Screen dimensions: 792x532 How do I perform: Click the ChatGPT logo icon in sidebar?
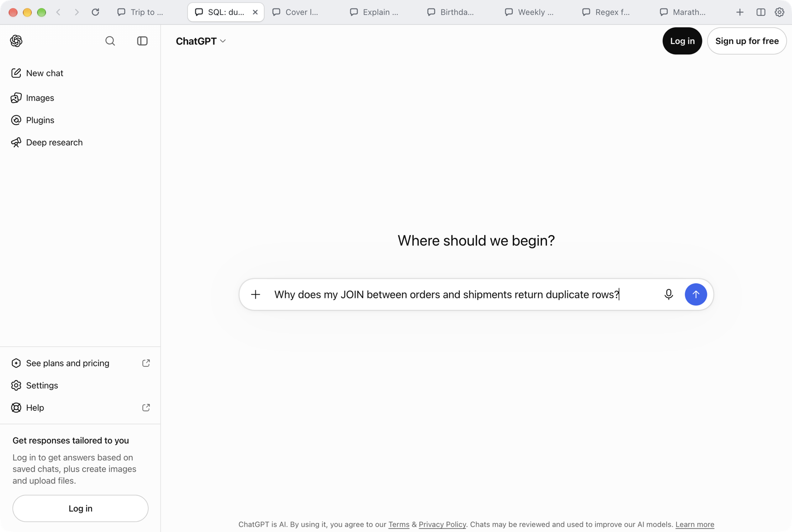(x=16, y=41)
